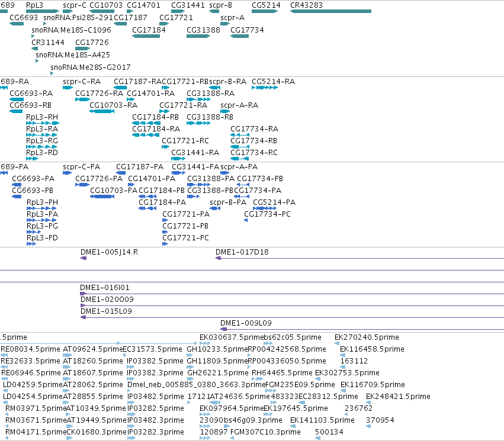Image resolution: width=504 pixels, height=441 pixels.
Task: Click transcript CG5214-RA label
Action: tap(273, 82)
